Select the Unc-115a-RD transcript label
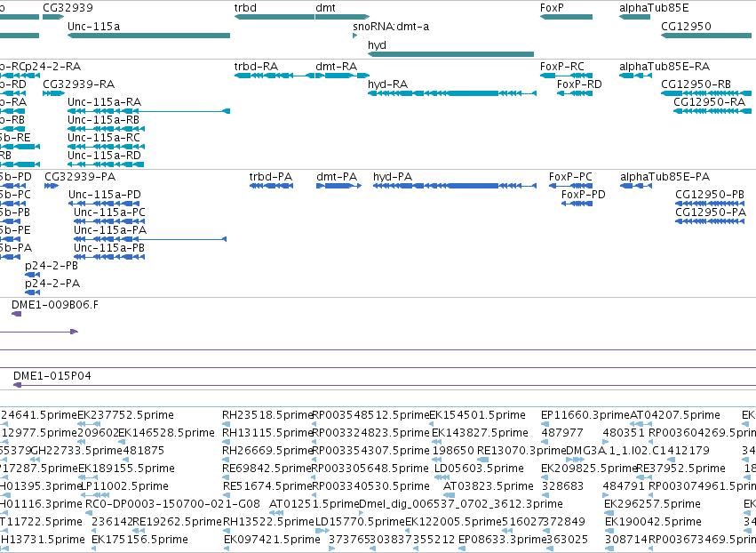 coord(104,156)
